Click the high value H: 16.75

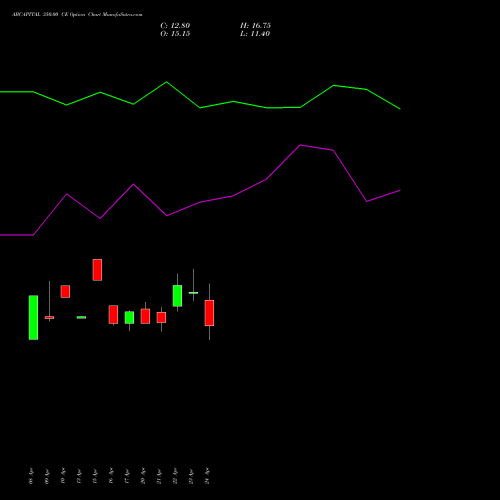pyautogui.click(x=255, y=26)
